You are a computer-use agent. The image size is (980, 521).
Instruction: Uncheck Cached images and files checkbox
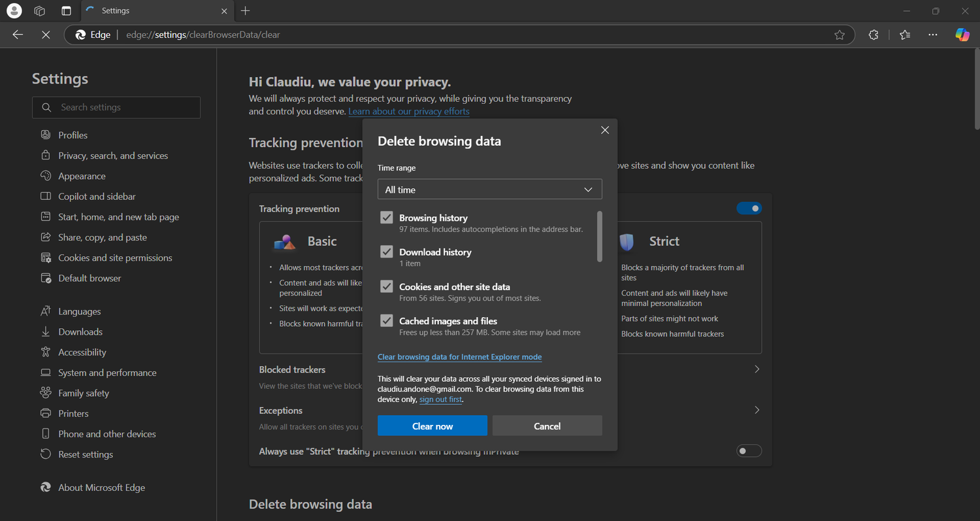(x=387, y=321)
